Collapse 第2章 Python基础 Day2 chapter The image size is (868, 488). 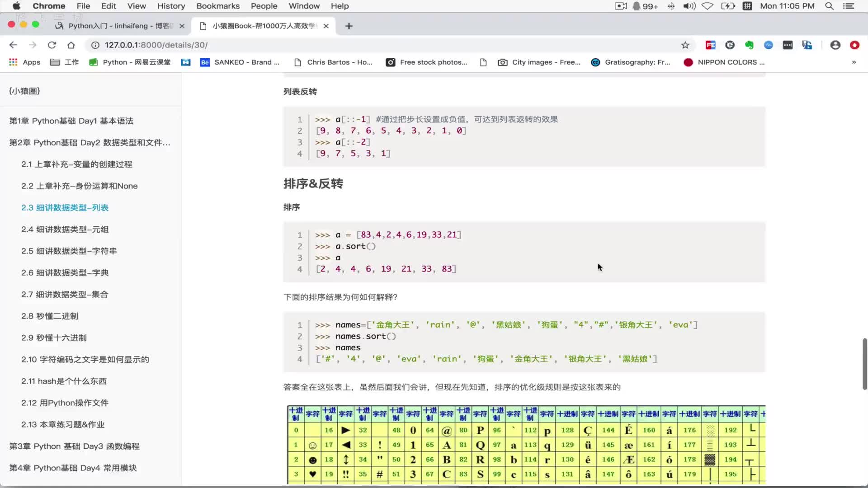tap(90, 142)
